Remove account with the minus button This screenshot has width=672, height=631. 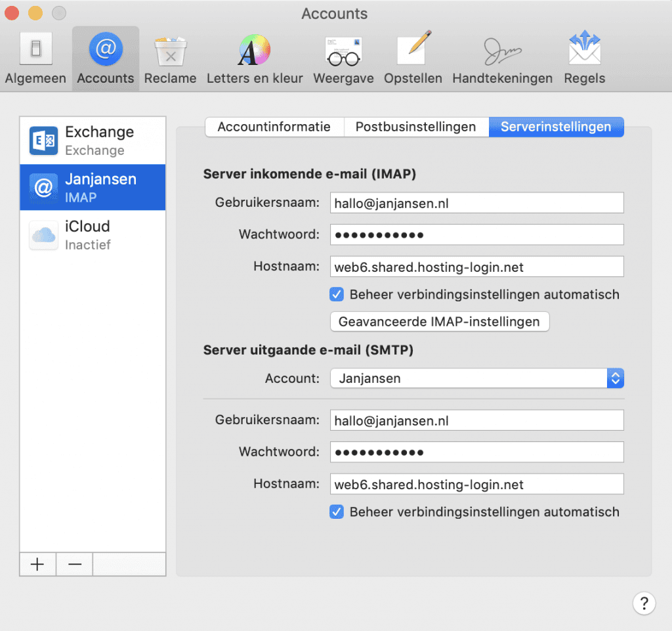coord(74,564)
